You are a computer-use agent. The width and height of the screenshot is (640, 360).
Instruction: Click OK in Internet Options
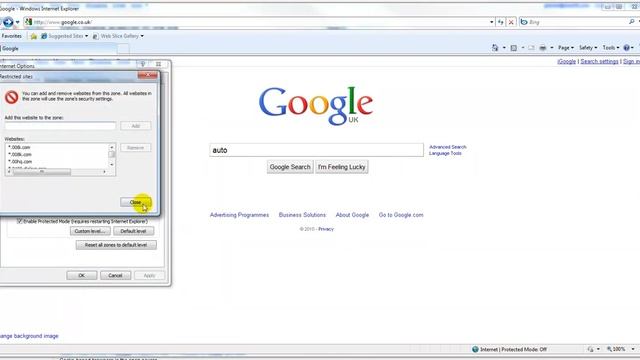pos(82,276)
